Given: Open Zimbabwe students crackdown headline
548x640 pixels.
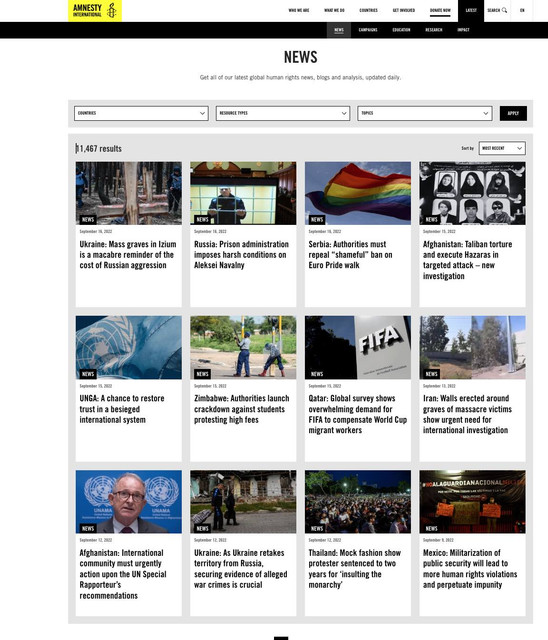Looking at the screenshot, I should tap(241, 409).
